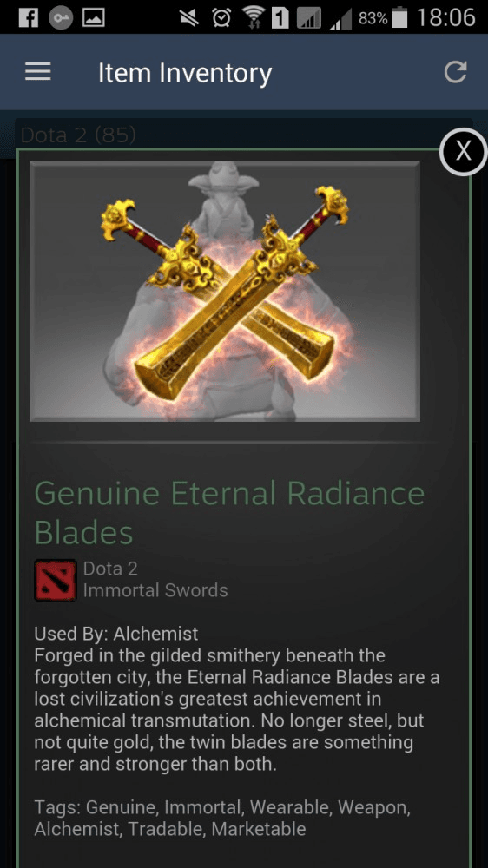
Task: Open the hamburger navigation menu
Action: click(x=38, y=72)
